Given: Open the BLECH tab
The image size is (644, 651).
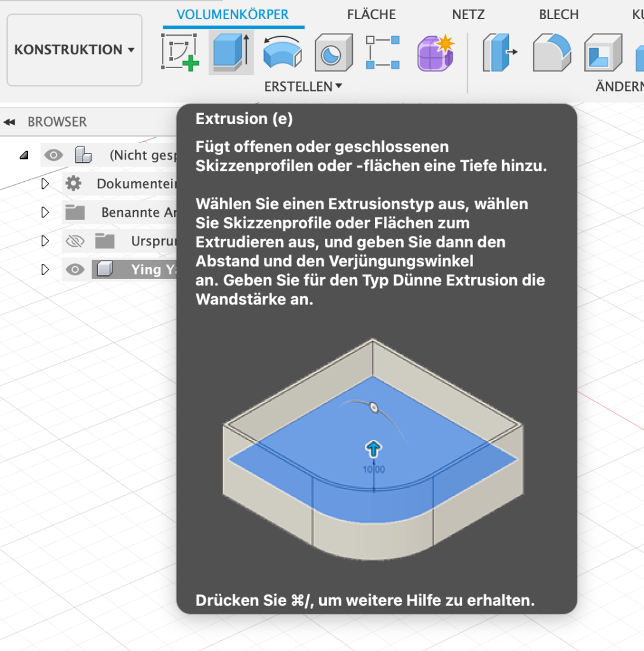Looking at the screenshot, I should tap(558, 14).
